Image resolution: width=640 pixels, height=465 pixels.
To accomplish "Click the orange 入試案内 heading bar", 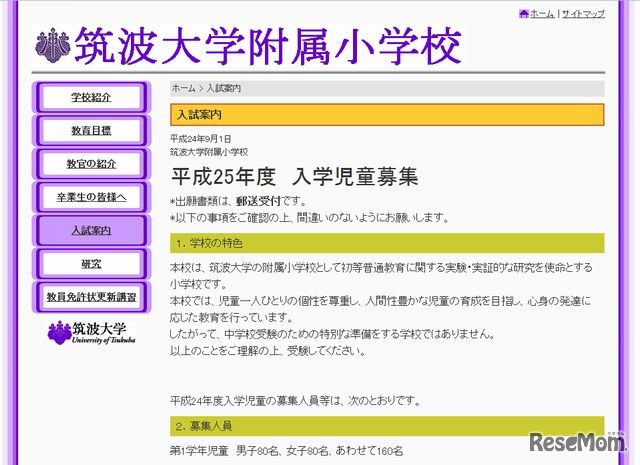I will (x=387, y=115).
